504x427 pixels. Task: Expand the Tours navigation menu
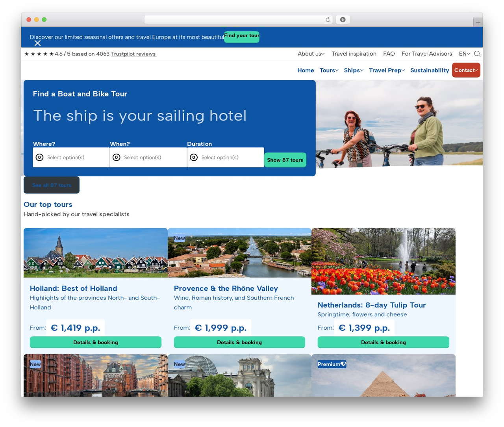tap(329, 70)
